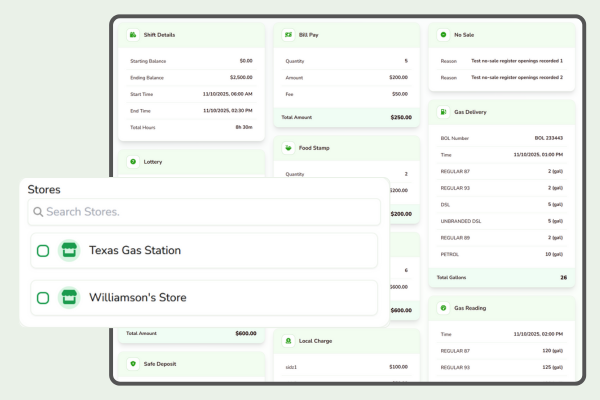This screenshot has width=600, height=400.
Task: Click the Lottery heading
Action: (153, 162)
